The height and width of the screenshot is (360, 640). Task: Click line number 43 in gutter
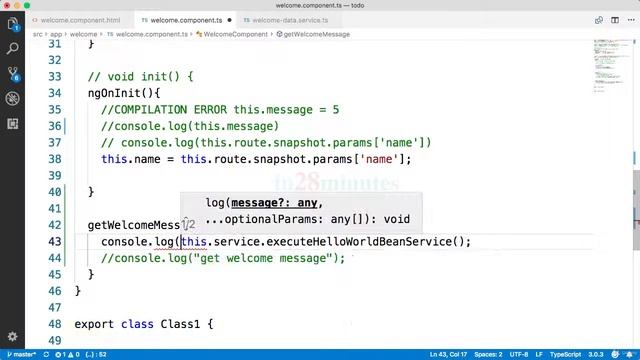click(55, 242)
